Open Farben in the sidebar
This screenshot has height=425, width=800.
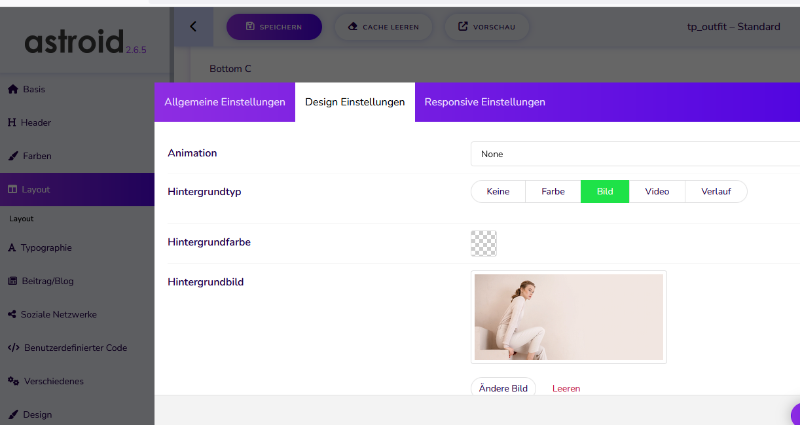click(x=77, y=156)
